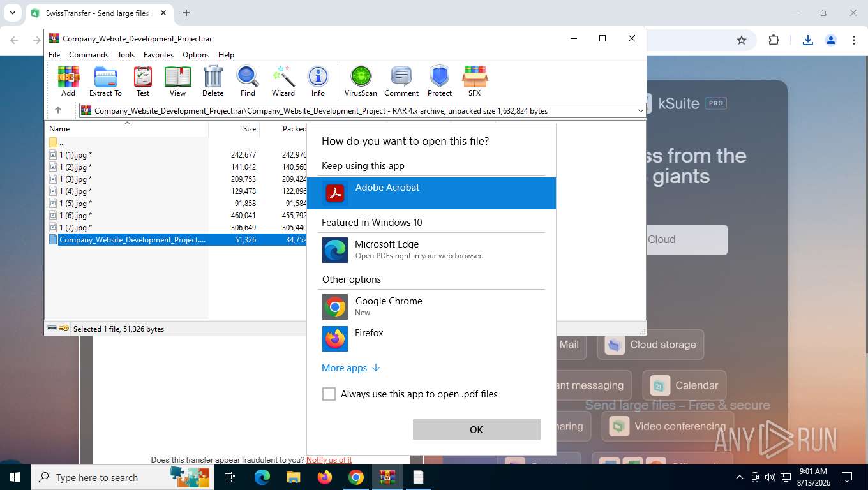Show archive Info
This screenshot has width=868, height=490.
coord(318,81)
